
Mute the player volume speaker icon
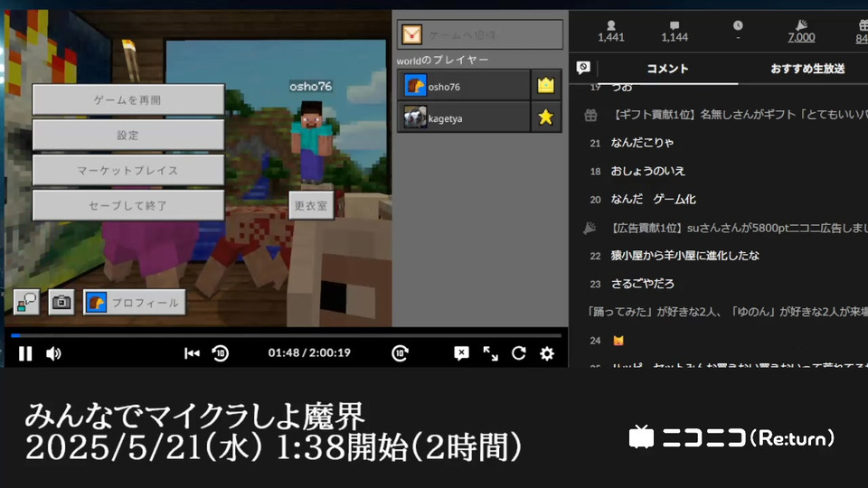coord(53,353)
